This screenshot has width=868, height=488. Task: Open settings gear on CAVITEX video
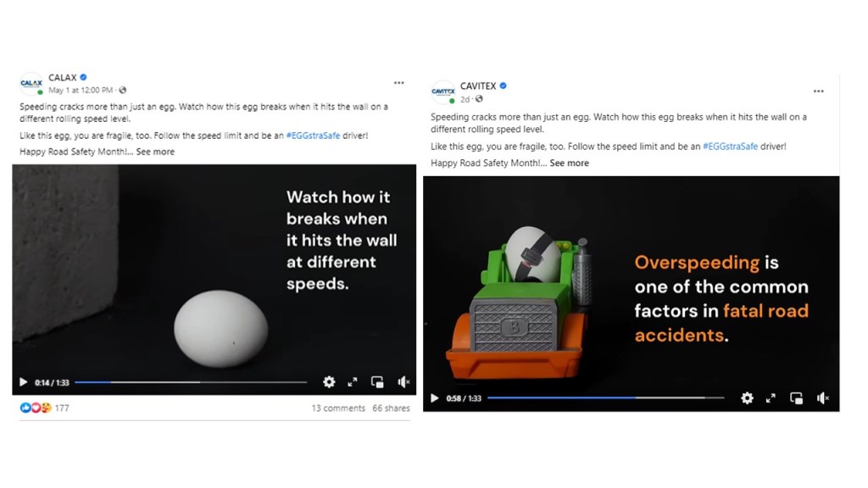pyautogui.click(x=747, y=398)
